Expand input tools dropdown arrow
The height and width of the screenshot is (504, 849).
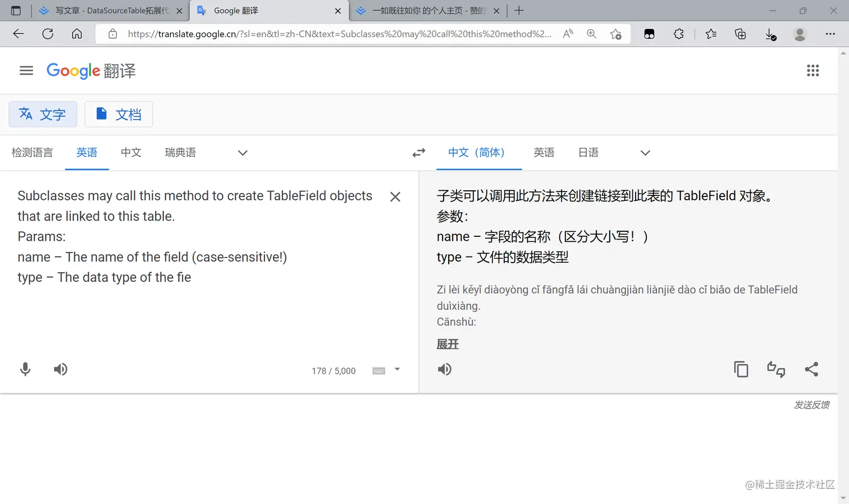(x=397, y=369)
